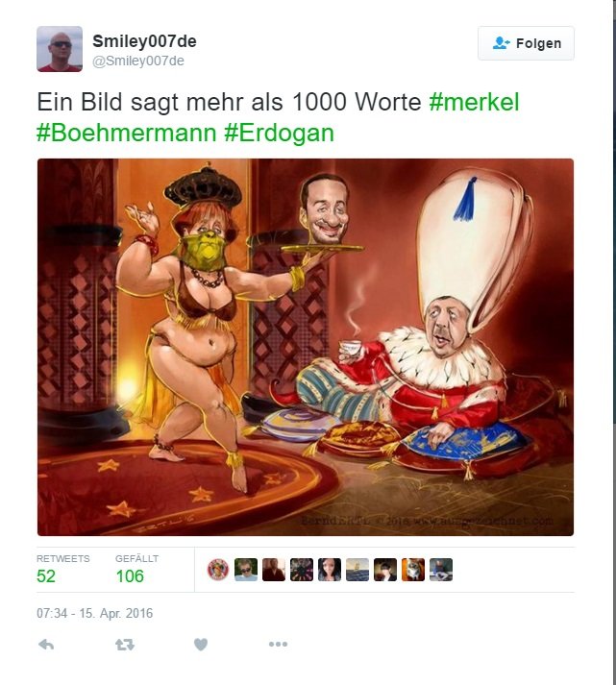The width and height of the screenshot is (616, 685).
Task: Click the last liker avatar in the row
Action: [x=441, y=570]
